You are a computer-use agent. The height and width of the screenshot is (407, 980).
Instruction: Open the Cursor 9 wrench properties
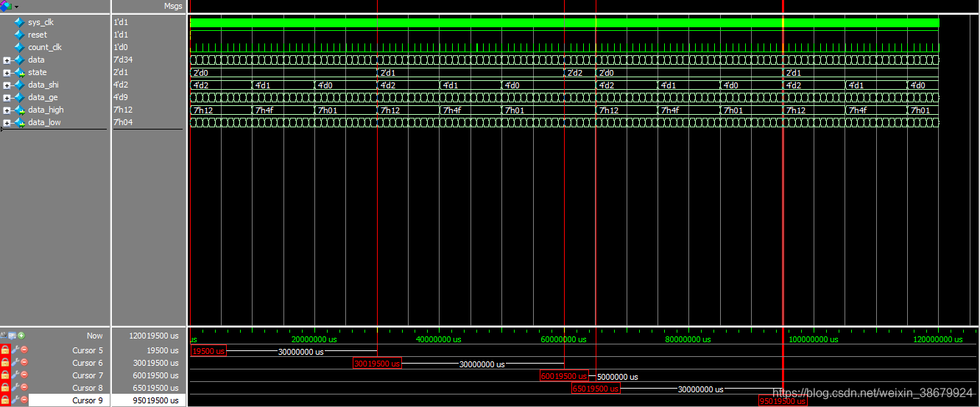point(15,400)
